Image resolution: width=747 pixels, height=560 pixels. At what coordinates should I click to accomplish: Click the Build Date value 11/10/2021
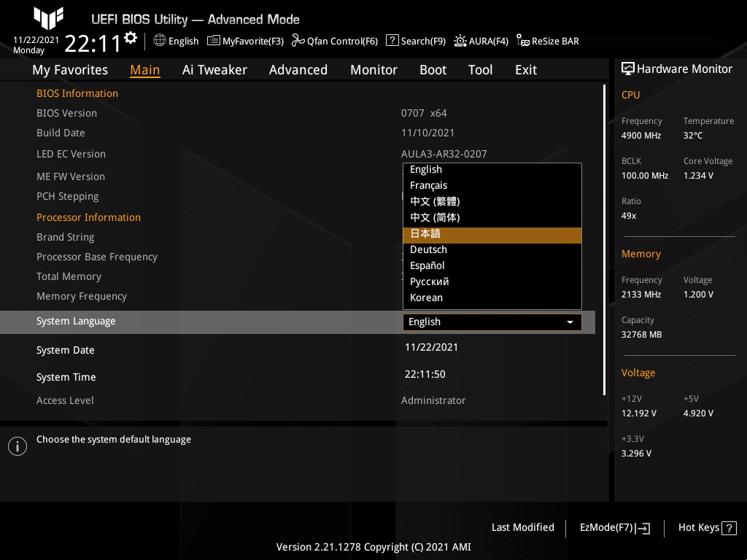tap(427, 133)
